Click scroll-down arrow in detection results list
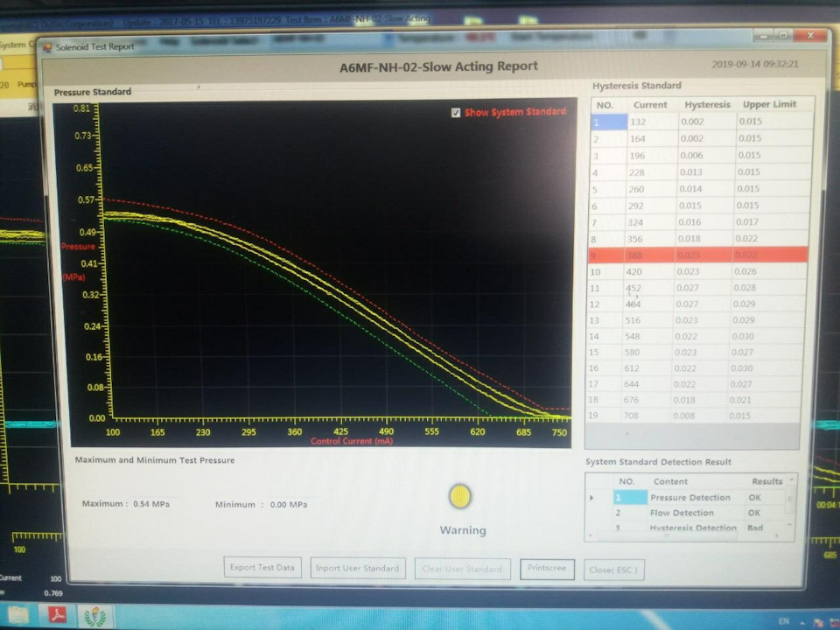840x630 pixels. (791, 525)
